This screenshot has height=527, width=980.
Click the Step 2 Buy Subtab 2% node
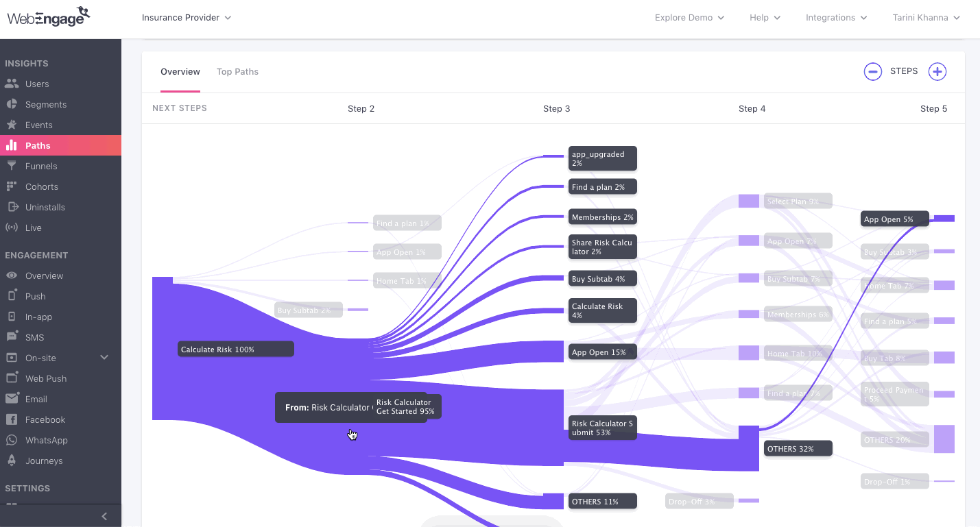[309, 310]
